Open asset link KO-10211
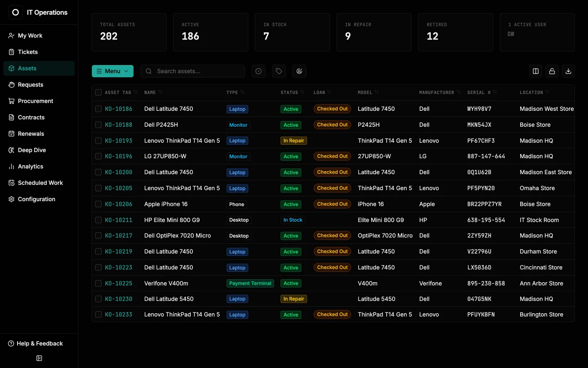 tap(118, 220)
